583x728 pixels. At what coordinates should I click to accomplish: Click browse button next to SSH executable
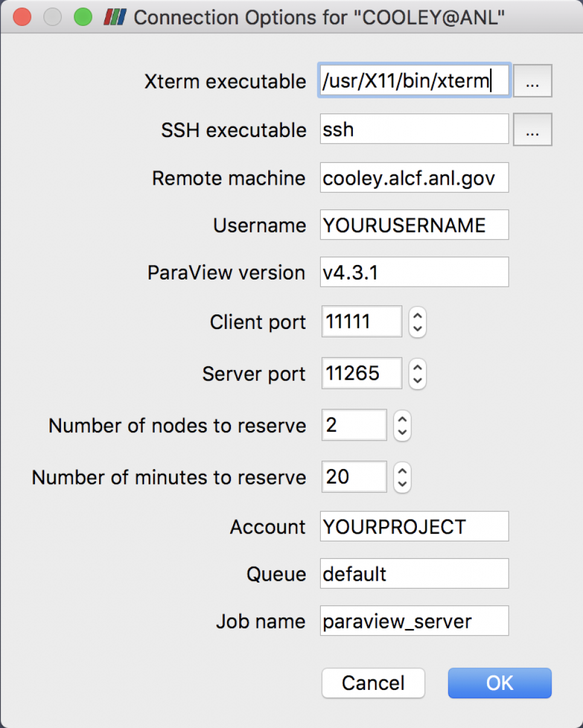tap(532, 130)
